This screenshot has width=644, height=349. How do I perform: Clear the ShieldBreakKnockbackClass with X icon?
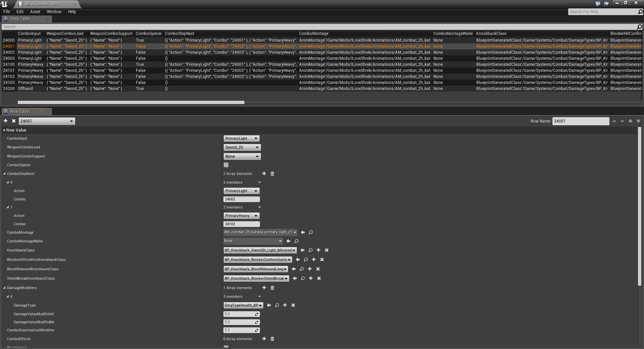pyautogui.click(x=319, y=278)
